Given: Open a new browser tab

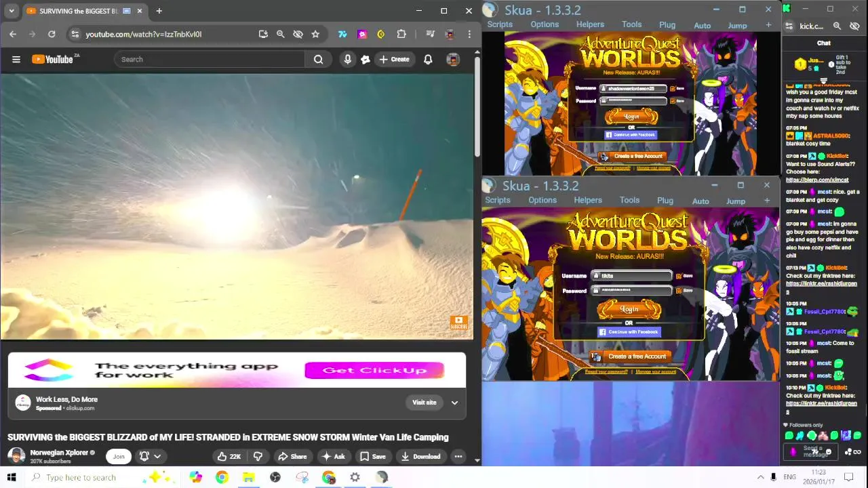Looking at the screenshot, I should click(x=159, y=11).
